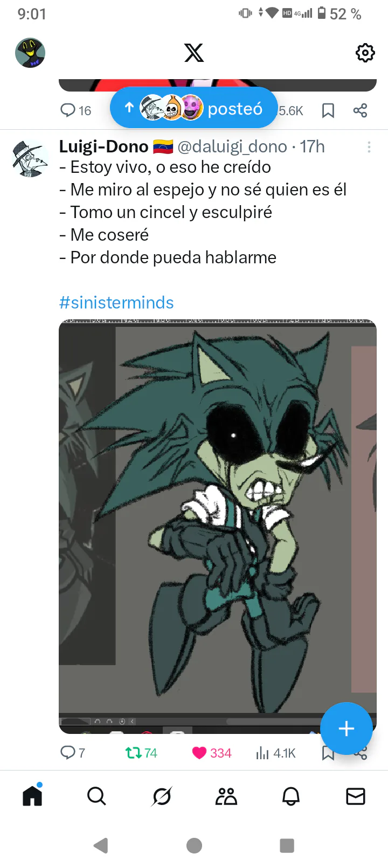388x868 pixels.
Task: Tap the X logo at the top
Action: point(194,53)
